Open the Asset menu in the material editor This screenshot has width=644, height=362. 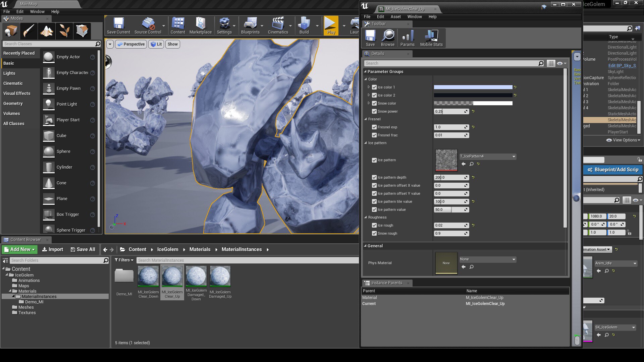[x=396, y=16]
